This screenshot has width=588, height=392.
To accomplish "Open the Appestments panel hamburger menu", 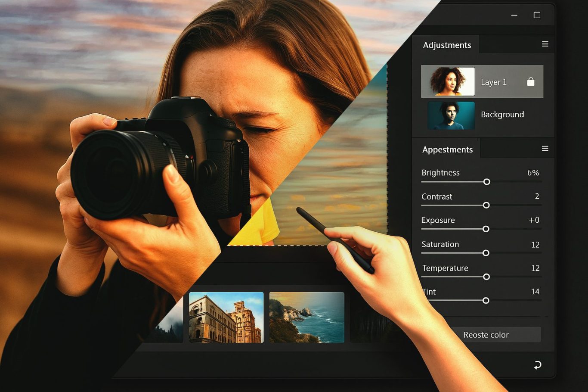I will coord(545,149).
